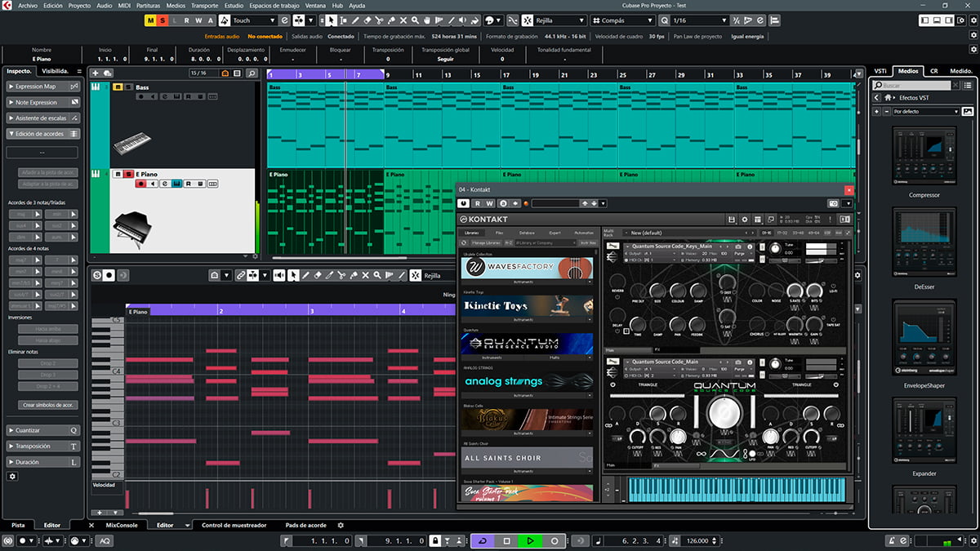Toggle the global Mute M button in toolbar
The height and width of the screenshot is (551, 980).
click(x=151, y=20)
